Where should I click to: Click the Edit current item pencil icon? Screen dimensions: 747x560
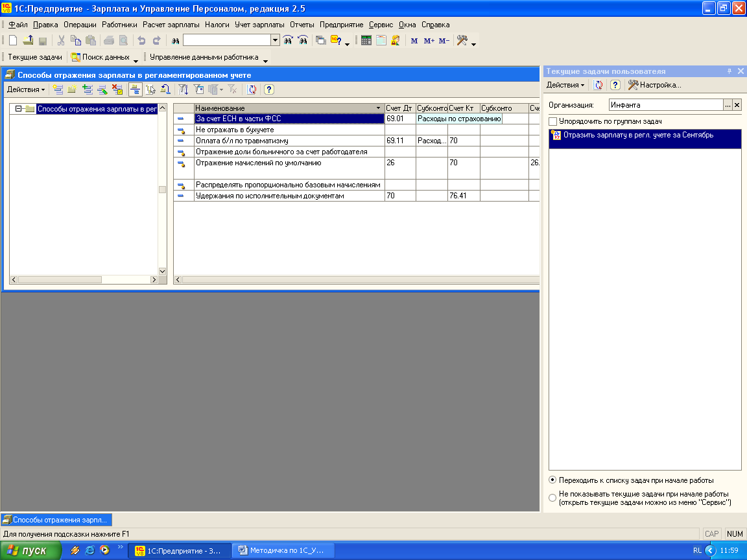(102, 89)
